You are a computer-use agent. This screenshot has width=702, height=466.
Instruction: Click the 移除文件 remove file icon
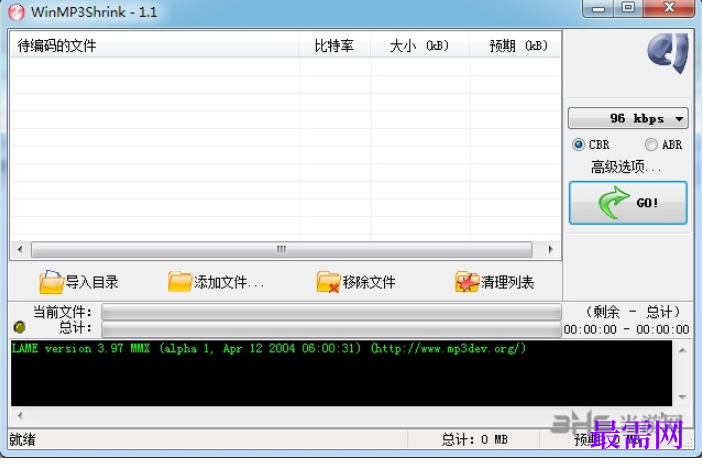[x=329, y=282]
